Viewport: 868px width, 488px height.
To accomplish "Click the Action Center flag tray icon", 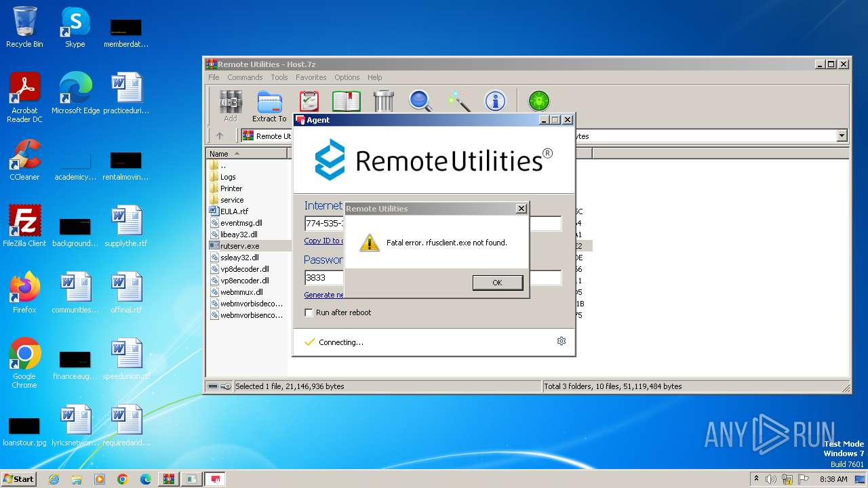I will pyautogui.click(x=803, y=479).
